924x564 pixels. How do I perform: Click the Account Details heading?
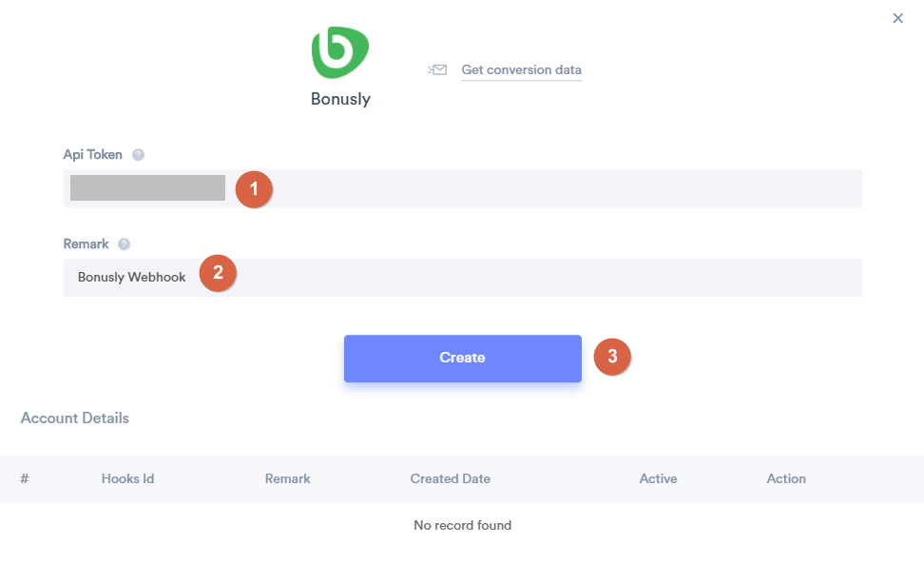click(74, 418)
